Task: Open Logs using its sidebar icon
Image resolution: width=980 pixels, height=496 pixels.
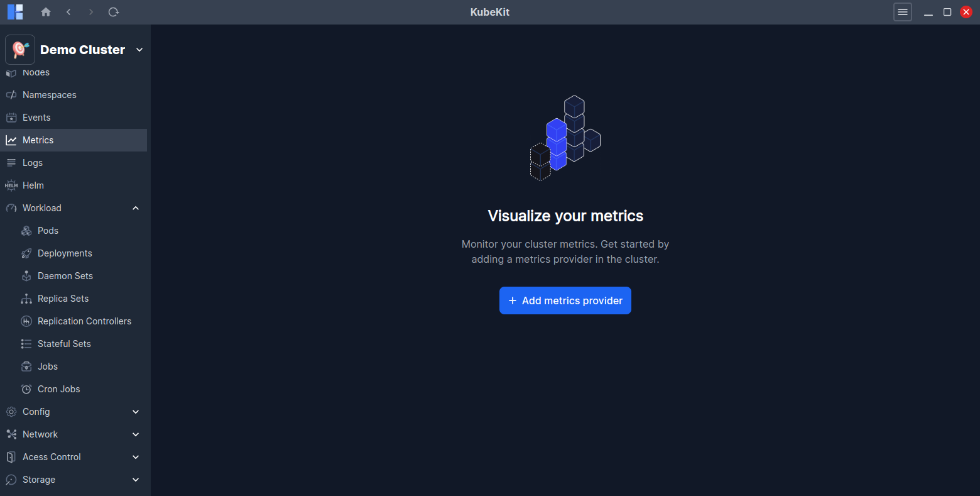Action: pyautogui.click(x=11, y=162)
